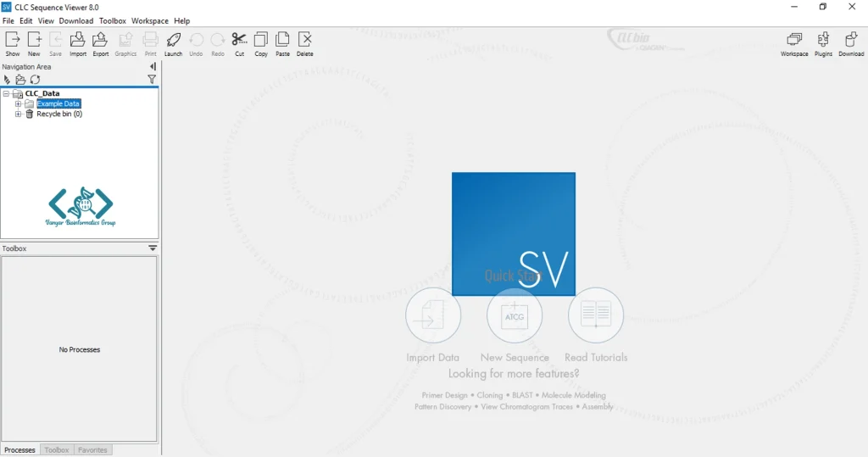This screenshot has height=457, width=868.
Task: Click the Primer Design feature text
Action: pos(444,395)
